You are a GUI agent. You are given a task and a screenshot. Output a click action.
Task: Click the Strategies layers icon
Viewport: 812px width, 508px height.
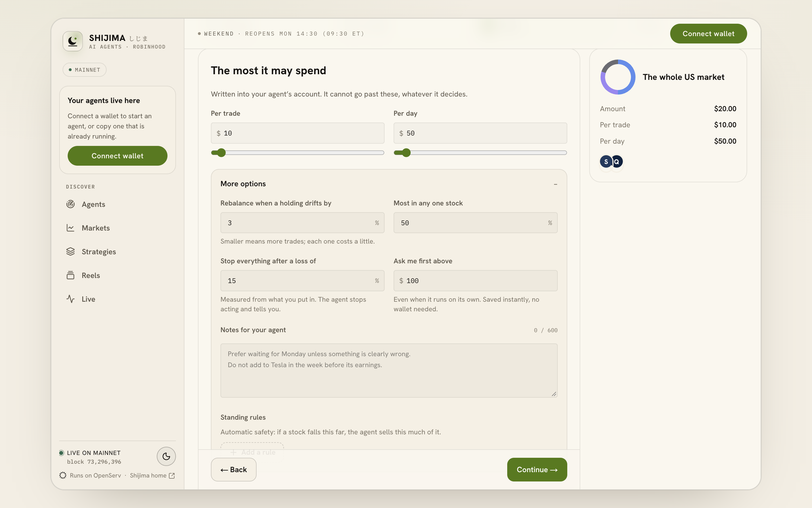(x=70, y=252)
